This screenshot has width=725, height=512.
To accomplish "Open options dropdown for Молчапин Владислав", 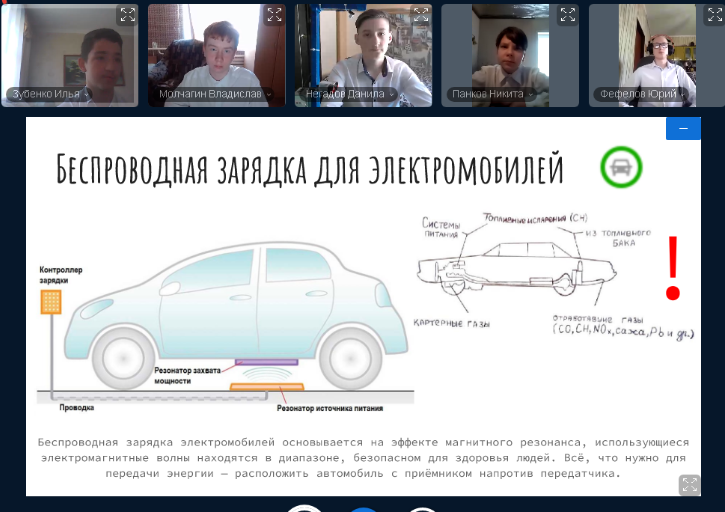I will [267, 95].
